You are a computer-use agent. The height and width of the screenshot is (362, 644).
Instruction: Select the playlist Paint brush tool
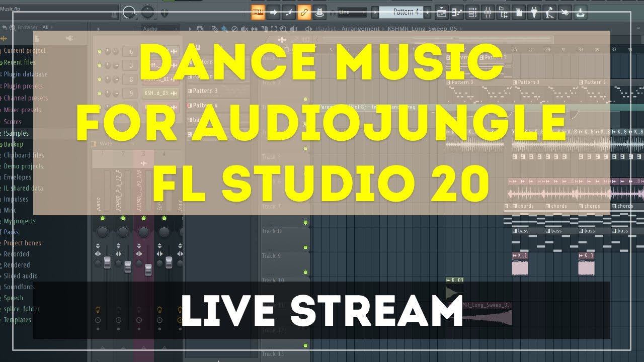point(224,29)
